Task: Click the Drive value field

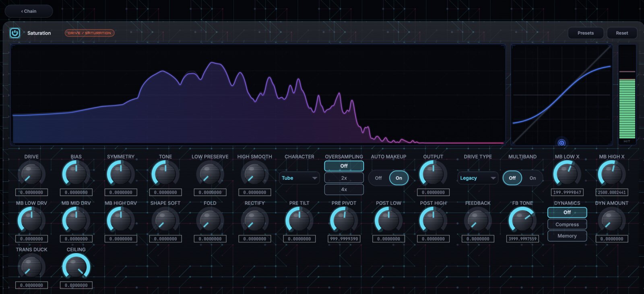Action: (31, 192)
